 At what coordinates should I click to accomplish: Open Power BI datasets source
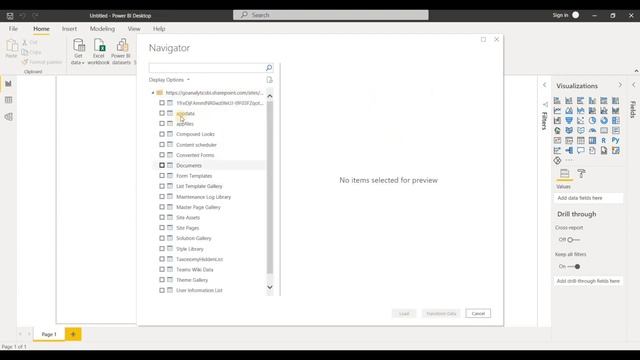point(121,51)
